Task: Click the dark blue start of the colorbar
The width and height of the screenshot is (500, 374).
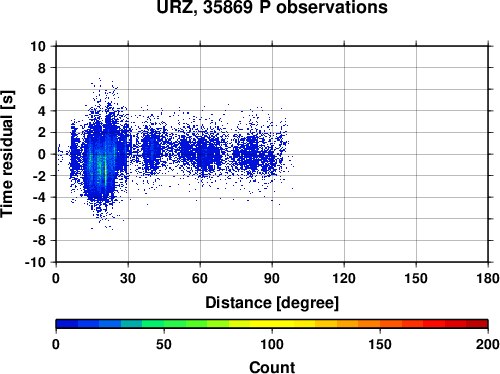Action: pos(67,324)
